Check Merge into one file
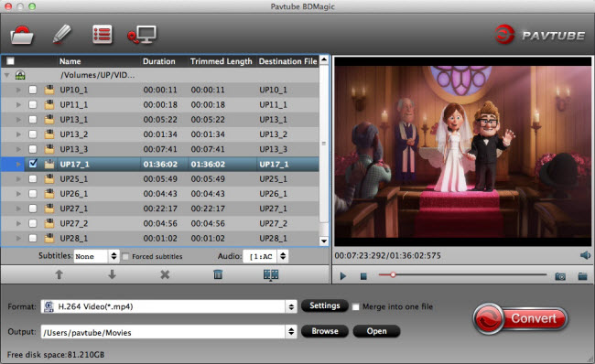Image resolution: width=595 pixels, height=364 pixels. [x=355, y=306]
